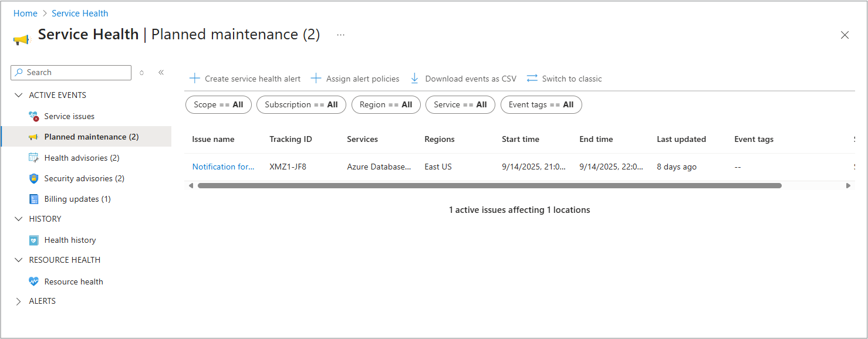This screenshot has width=868, height=339.
Task: Collapse the sidebar with double-chevron icon
Action: [x=161, y=72]
